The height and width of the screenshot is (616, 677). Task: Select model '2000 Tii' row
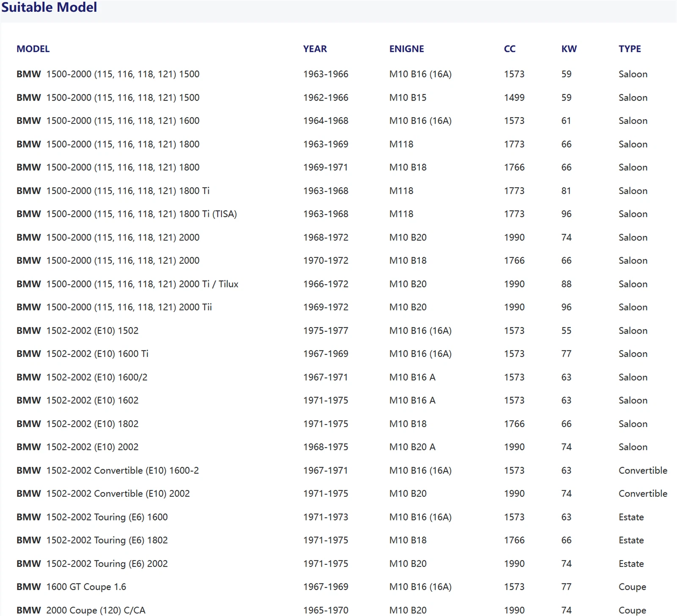pos(114,307)
